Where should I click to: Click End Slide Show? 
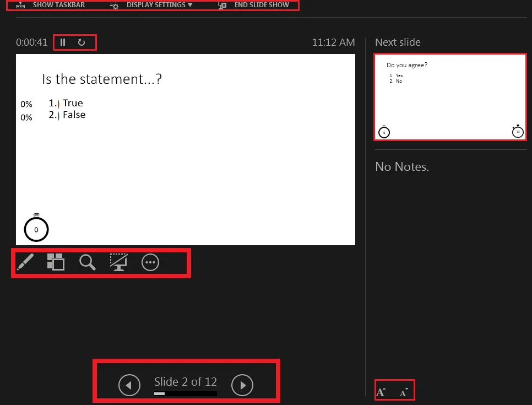point(253,5)
